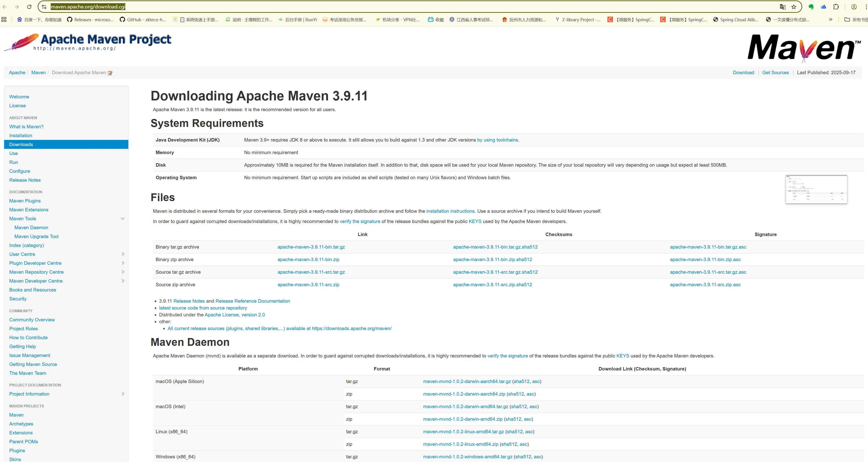Screen dimensions: 868x462
Task: Go back with the browser back arrow
Action: 5,7
